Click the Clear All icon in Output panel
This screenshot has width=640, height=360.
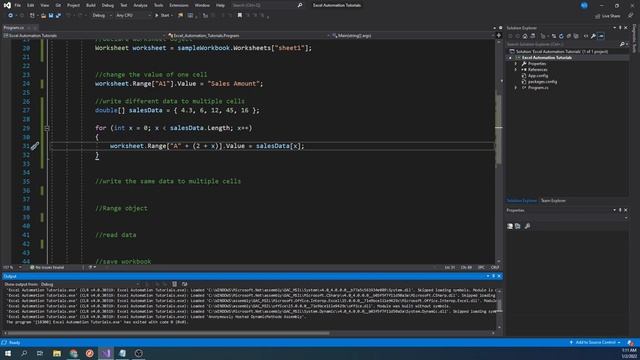(174, 284)
